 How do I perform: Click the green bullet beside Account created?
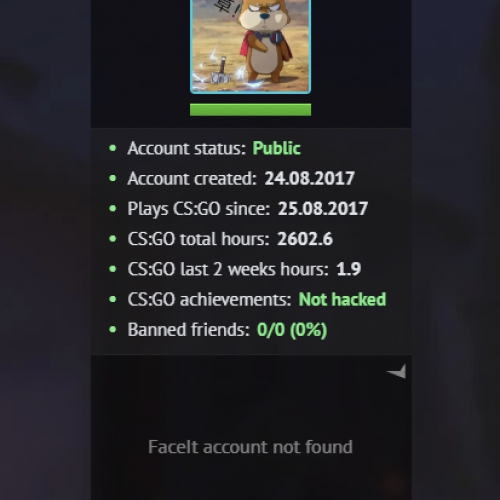click(x=113, y=178)
